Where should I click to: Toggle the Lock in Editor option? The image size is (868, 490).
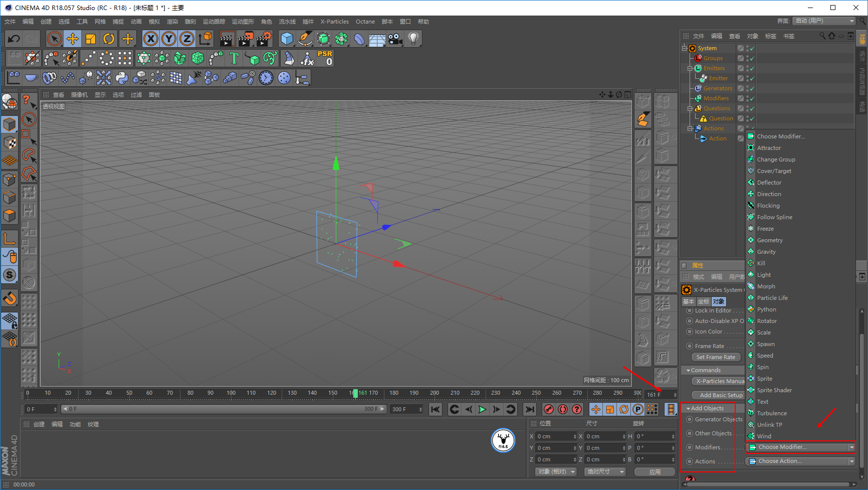(690, 310)
